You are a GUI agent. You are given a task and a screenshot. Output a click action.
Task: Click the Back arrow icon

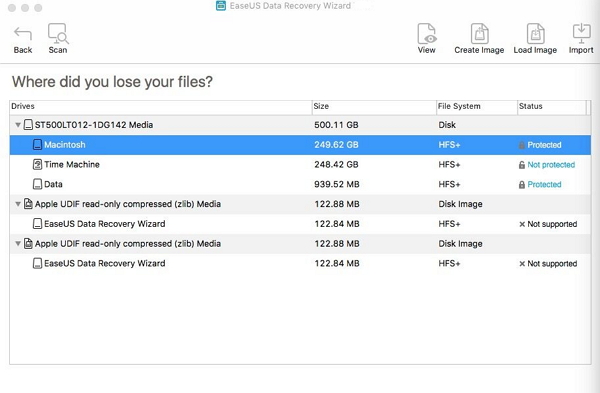tap(23, 34)
